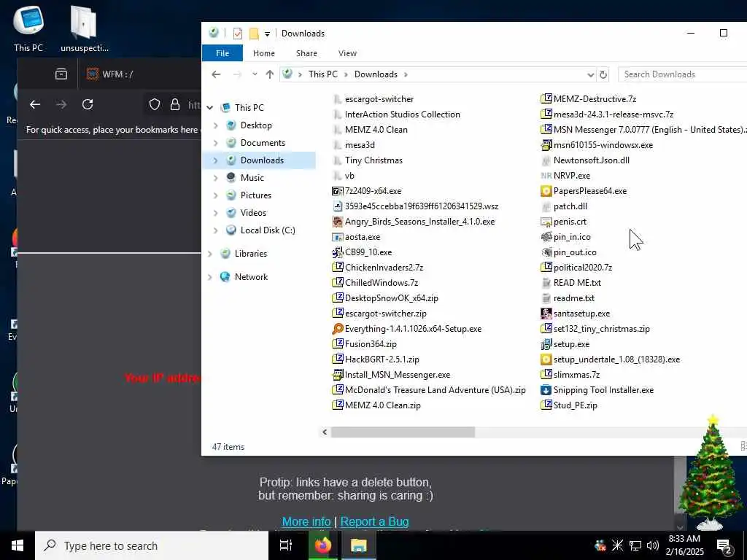Select the READ ME.txt file
The image size is (747, 560).
click(x=571, y=283)
